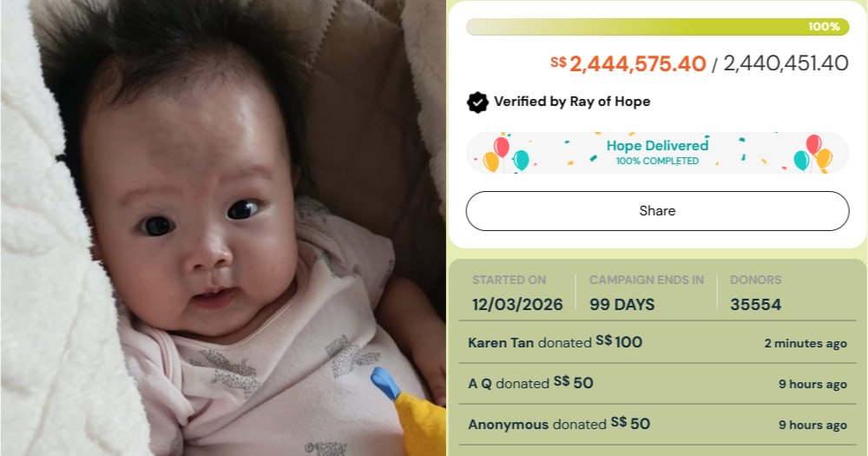Click the '2 minutes ago' timestamp
The height and width of the screenshot is (456, 868).
click(806, 344)
